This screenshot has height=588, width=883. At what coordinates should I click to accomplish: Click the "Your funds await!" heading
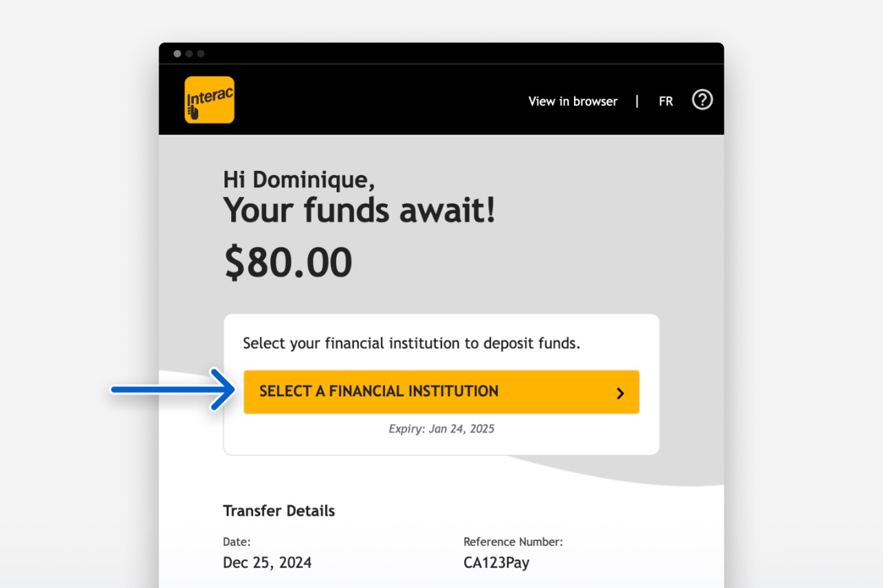coord(359,210)
